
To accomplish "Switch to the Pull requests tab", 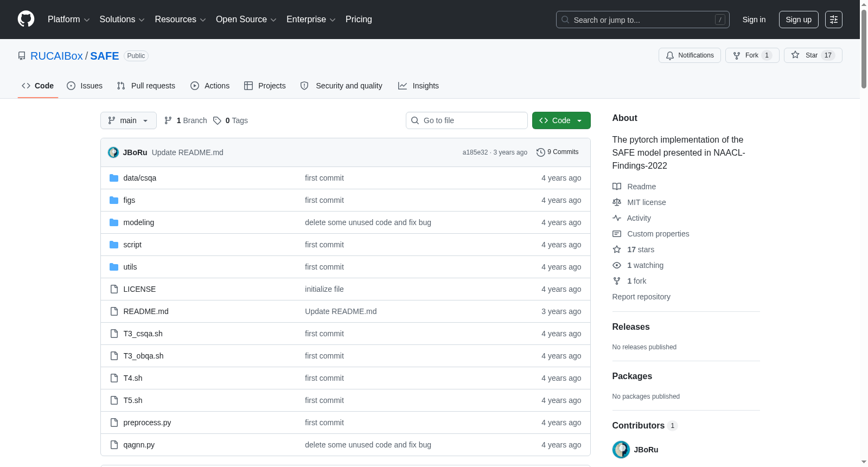I will tap(146, 86).
